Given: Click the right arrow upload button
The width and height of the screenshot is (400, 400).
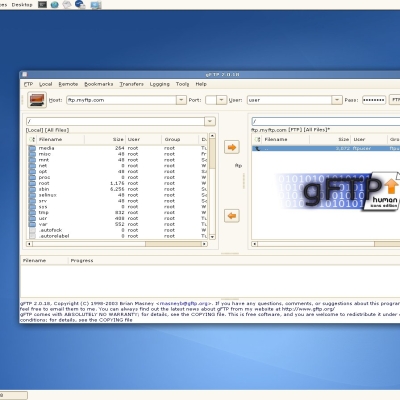Looking at the screenshot, I should (x=232, y=147).
